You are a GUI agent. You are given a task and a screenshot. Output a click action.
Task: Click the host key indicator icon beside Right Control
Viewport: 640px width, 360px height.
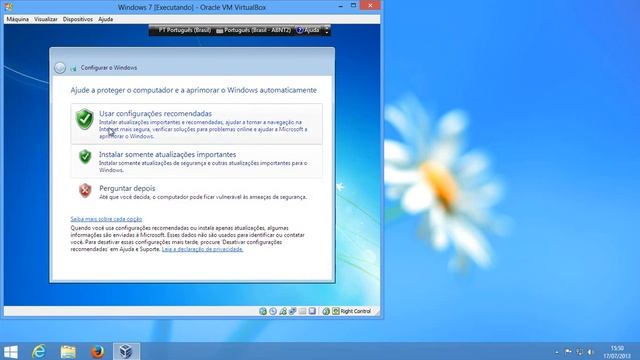tap(336, 311)
